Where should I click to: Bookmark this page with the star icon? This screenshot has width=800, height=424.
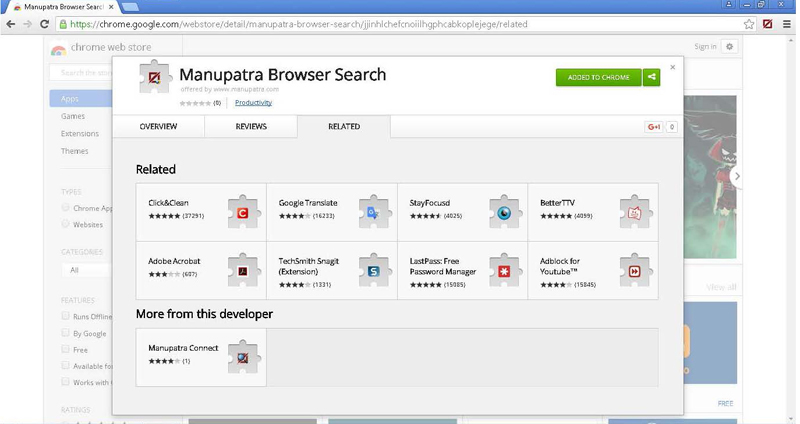pos(749,24)
